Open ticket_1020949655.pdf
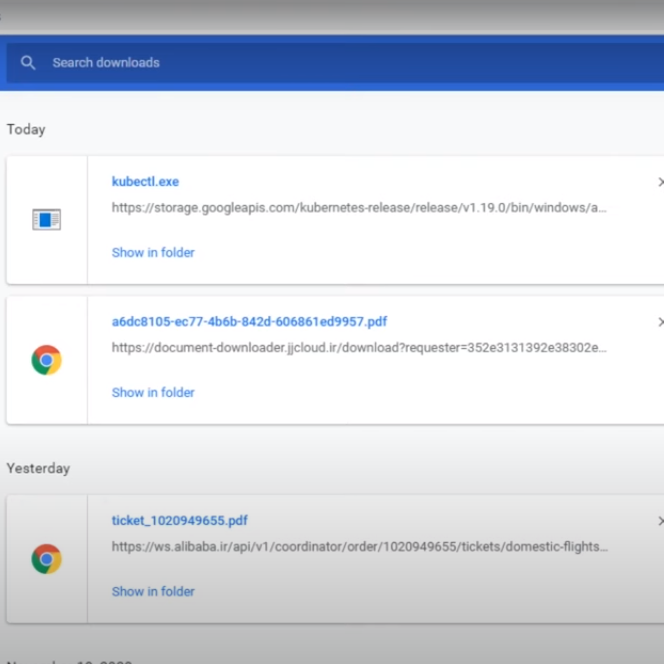This screenshot has height=664, width=664. 180,521
